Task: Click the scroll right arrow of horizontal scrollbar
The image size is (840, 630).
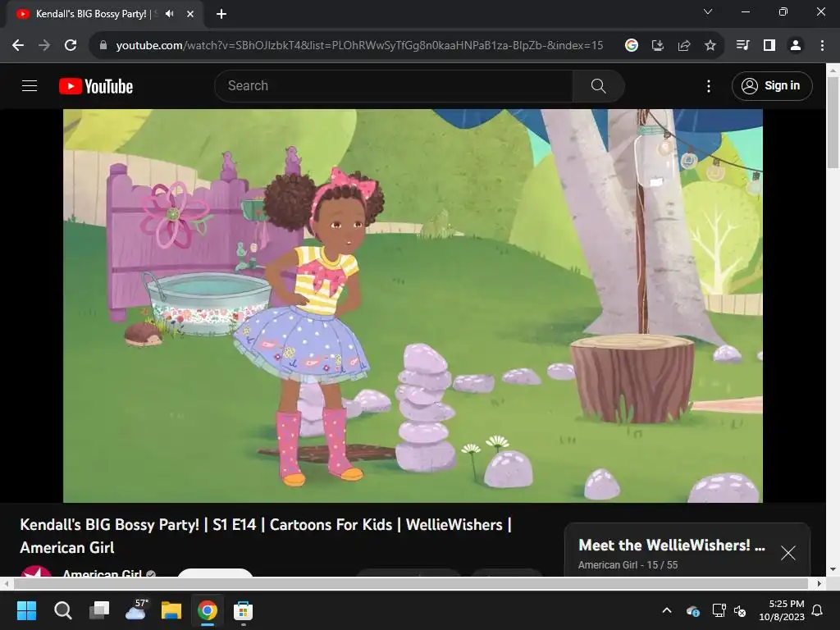Action: click(819, 583)
